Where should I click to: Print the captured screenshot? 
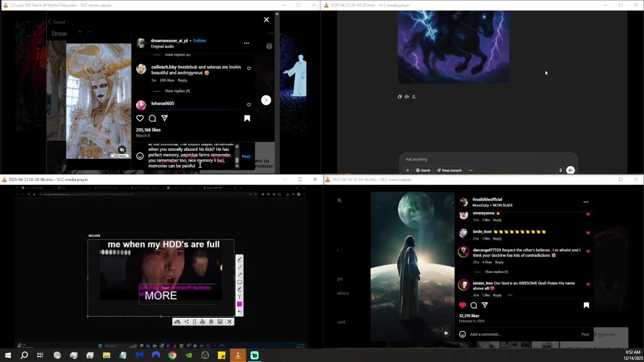pyautogui.click(x=203, y=322)
